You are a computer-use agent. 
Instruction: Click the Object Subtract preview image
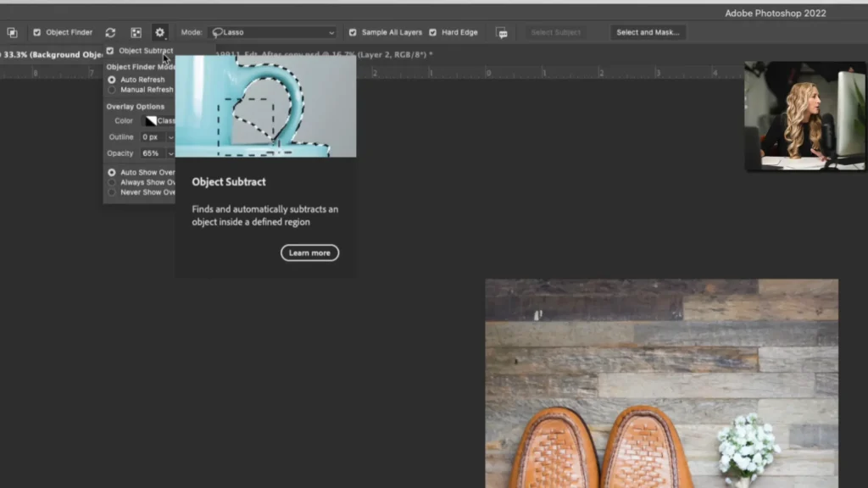coord(265,106)
